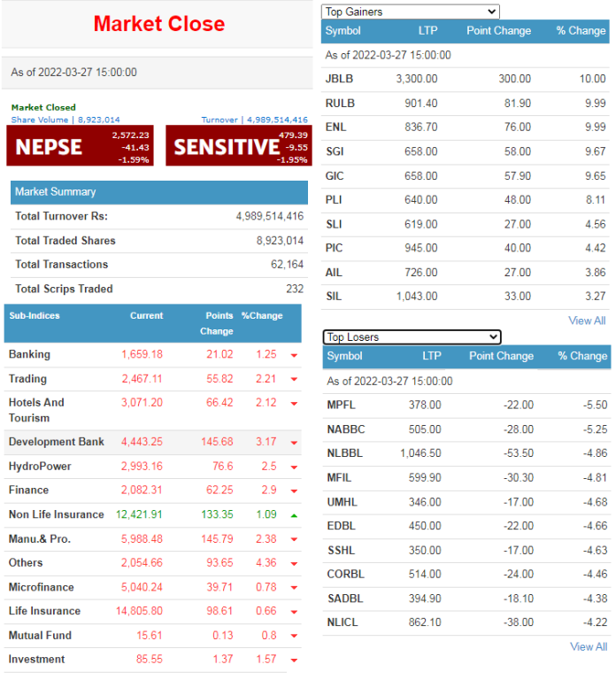This screenshot has width=616, height=680.
Task: Click the red down arrow in Trading row
Action: pyautogui.click(x=294, y=380)
